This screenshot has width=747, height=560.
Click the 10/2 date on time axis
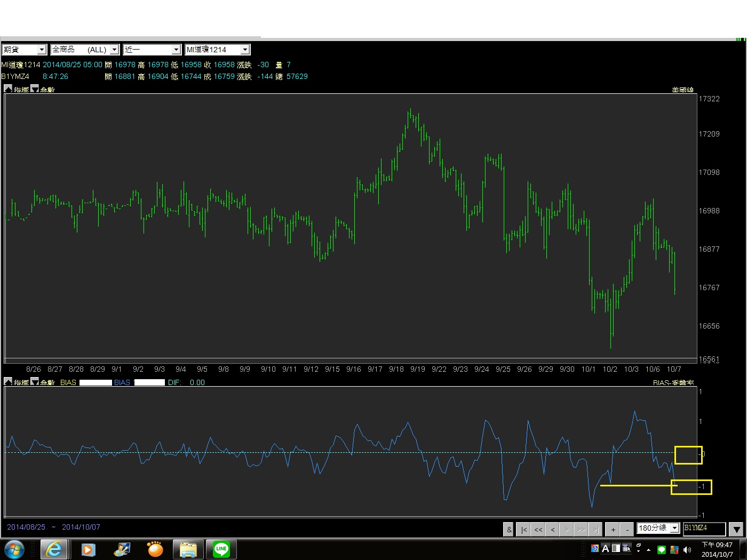pos(610,369)
